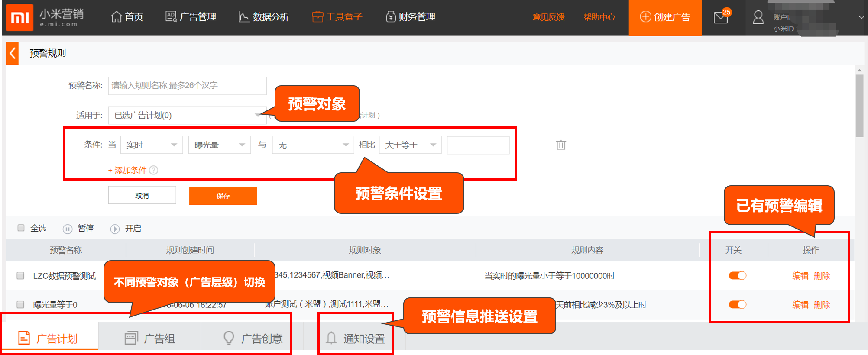
Task: Check the 曝光量等于0 row checkbox
Action: click(x=20, y=305)
